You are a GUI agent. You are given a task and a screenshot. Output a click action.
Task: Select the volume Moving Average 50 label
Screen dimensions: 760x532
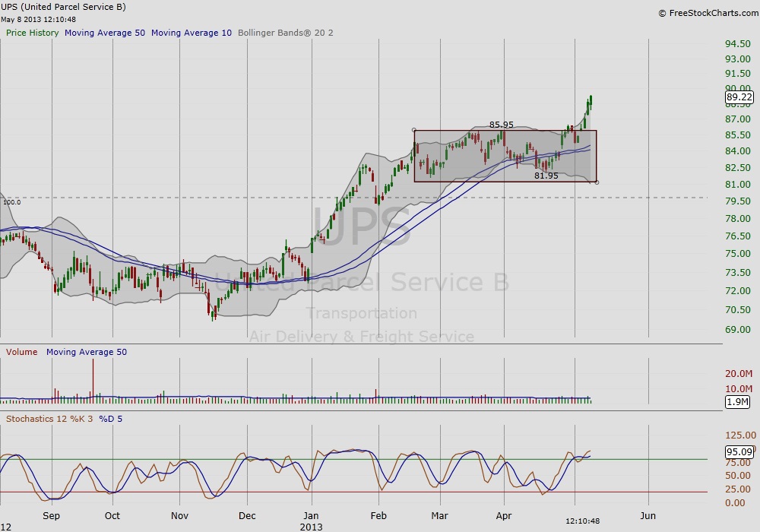click(87, 352)
